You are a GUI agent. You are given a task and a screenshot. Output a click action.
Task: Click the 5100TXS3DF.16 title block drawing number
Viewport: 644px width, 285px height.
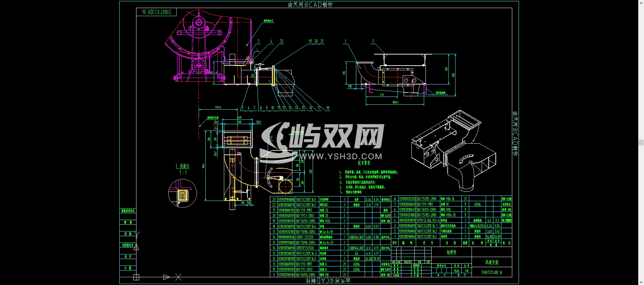coord(492,272)
